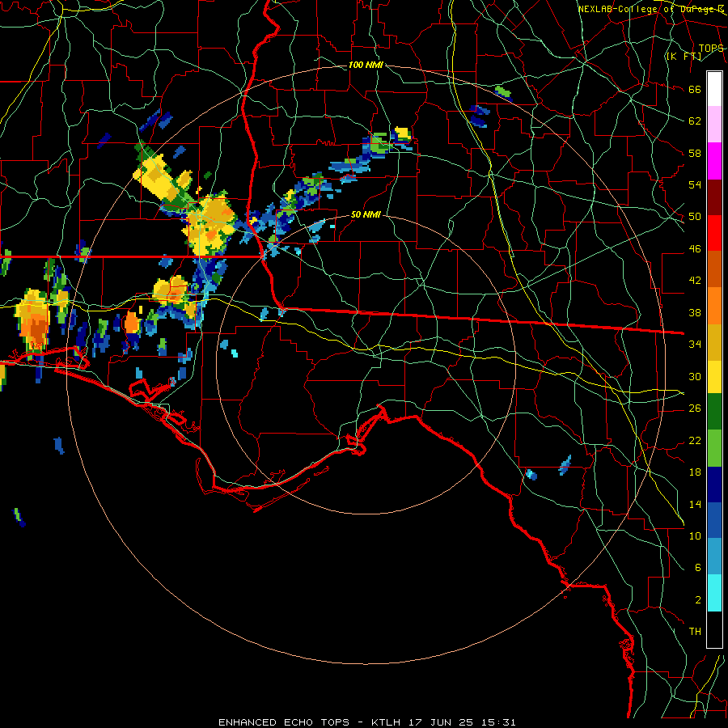Click the "100 NMI" range ring label
This screenshot has width=728, height=728.
pos(366,65)
